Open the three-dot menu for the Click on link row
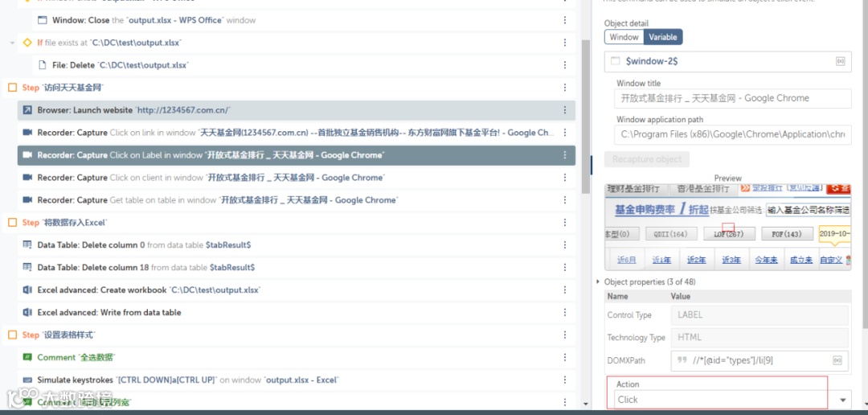Screen dimensions: 868x415 565,133
